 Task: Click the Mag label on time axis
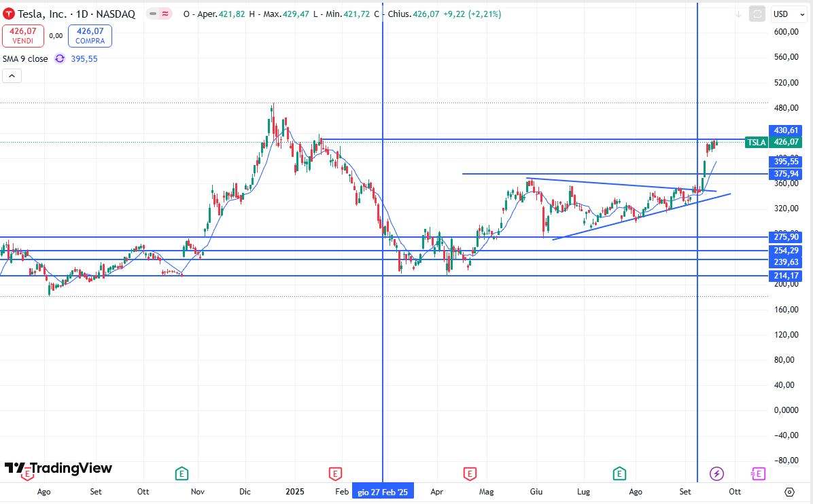point(486,492)
